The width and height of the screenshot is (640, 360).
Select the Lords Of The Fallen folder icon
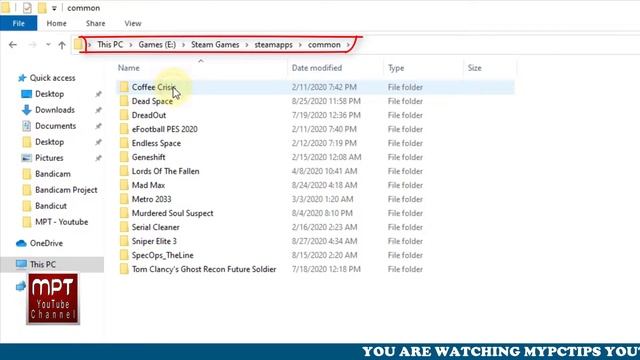tap(124, 171)
